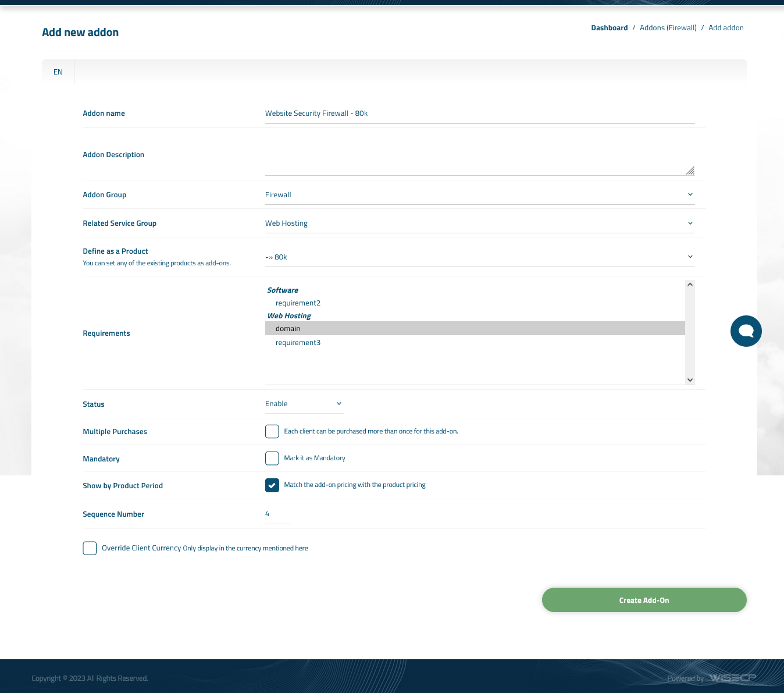The image size is (784, 693).
Task: Open the Related Service Group dropdown
Action: 480,223
